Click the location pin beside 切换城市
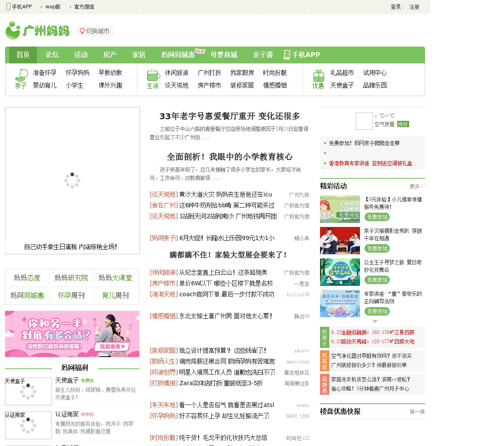 point(82,31)
